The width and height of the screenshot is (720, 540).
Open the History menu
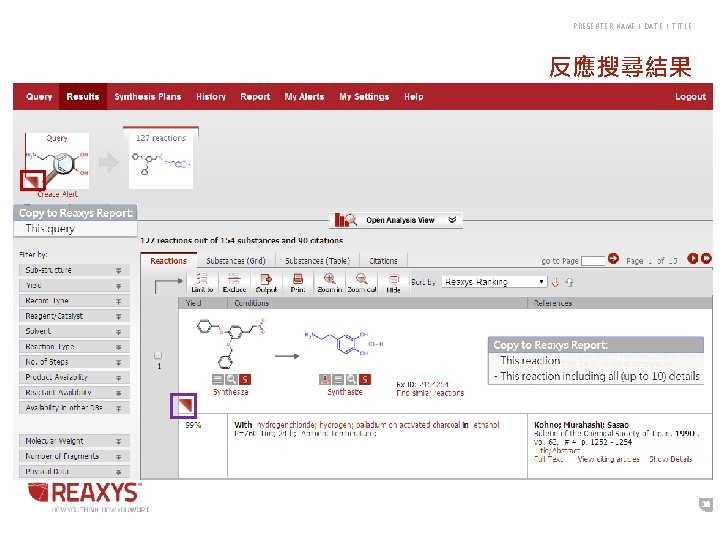tap(211, 96)
